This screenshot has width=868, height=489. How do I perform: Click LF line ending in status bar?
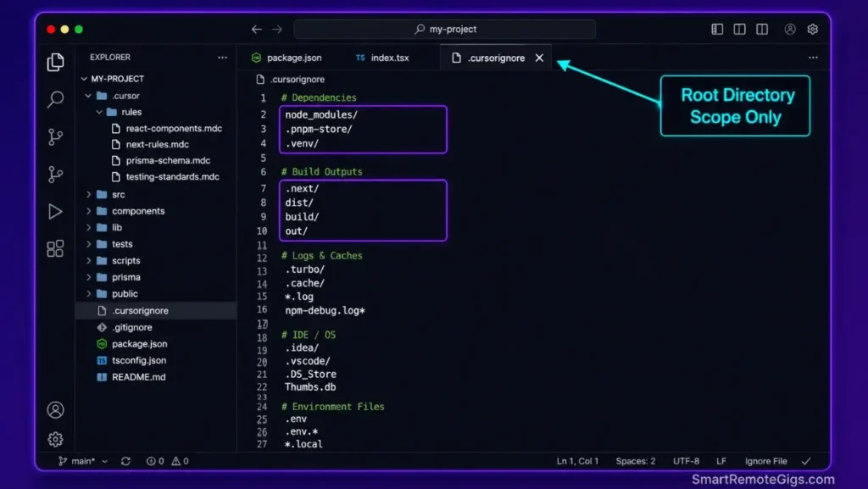[721, 461]
